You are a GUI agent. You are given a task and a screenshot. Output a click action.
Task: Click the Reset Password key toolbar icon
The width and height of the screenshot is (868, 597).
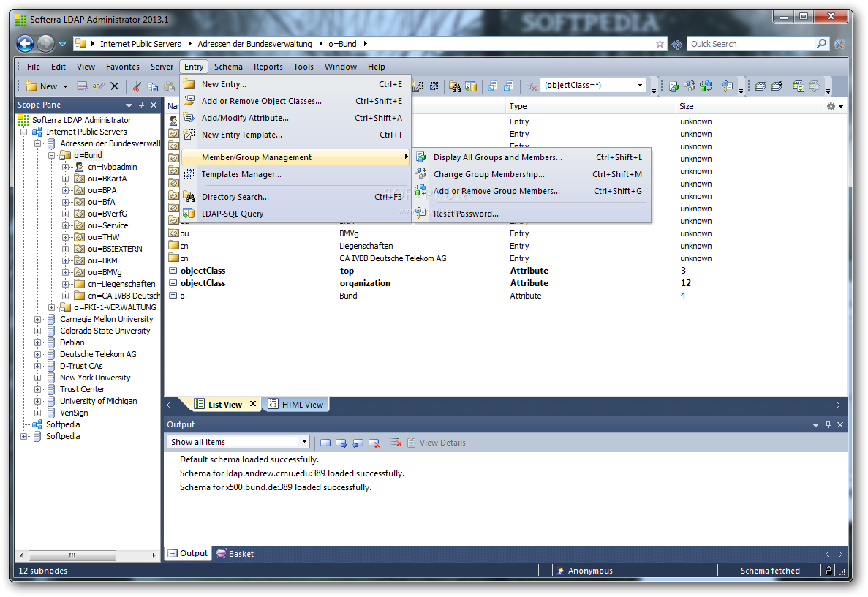click(x=728, y=86)
